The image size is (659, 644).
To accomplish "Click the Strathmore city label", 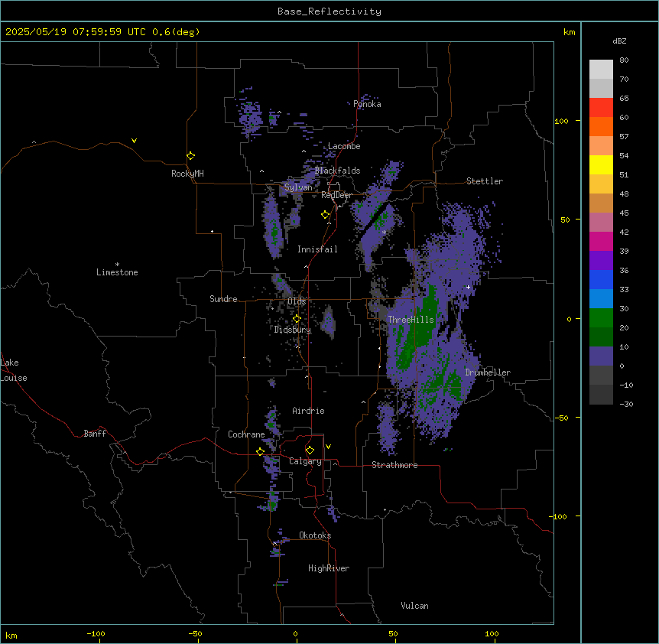I will pyautogui.click(x=394, y=465).
